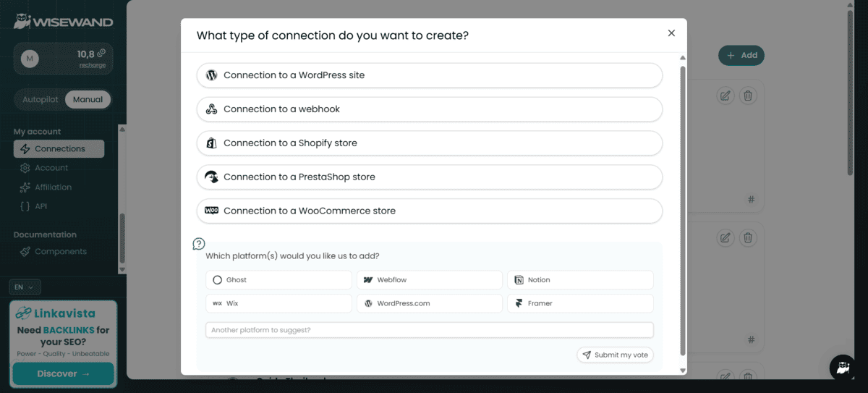Viewport: 868px width, 393px height.
Task: Select Connection to a Shopify store
Action: 430,143
